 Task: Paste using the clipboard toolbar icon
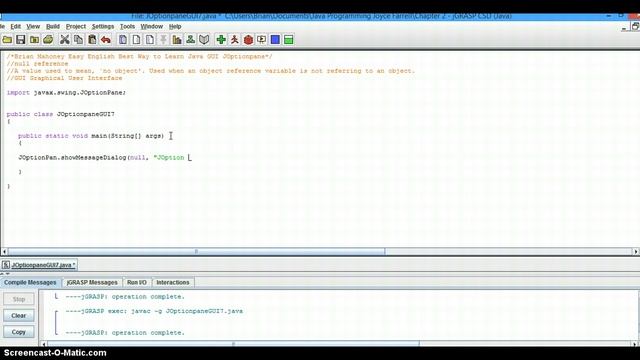pyautogui.click(x=92, y=40)
